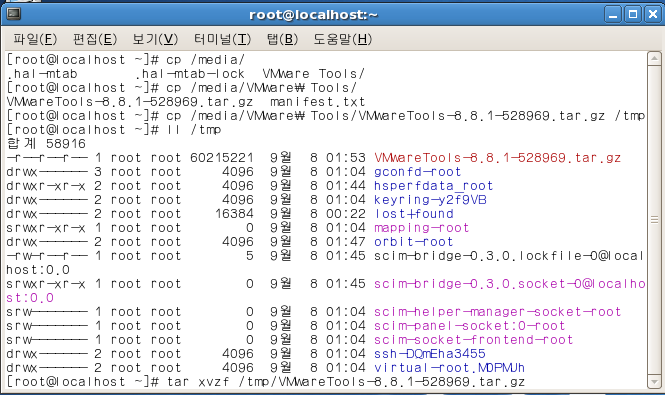Click the file size 60215221
This screenshot has height=395, width=665.
(222, 158)
